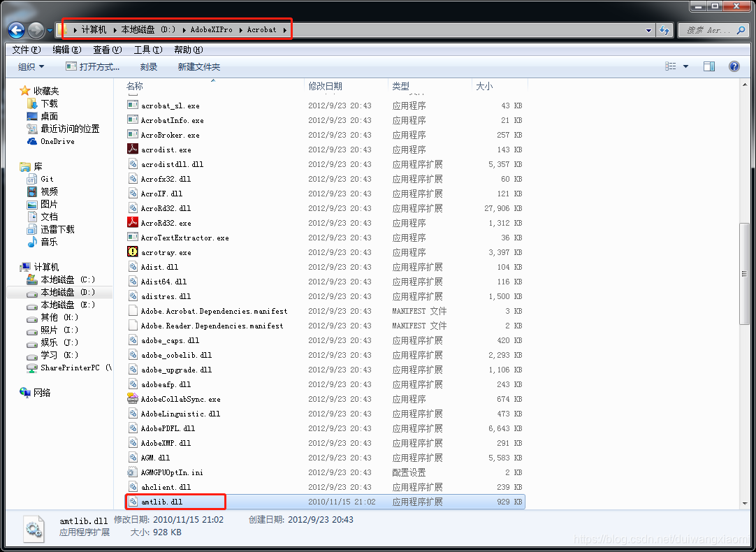Click the AdobeCollabSync.exe file icon
The width and height of the screenshot is (756, 552).
[133, 399]
